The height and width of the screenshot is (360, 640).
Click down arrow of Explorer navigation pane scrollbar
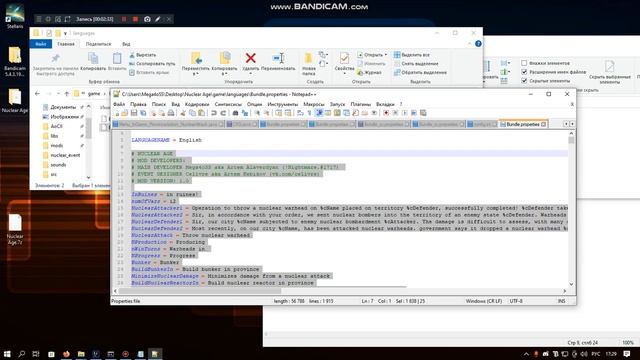(89, 177)
